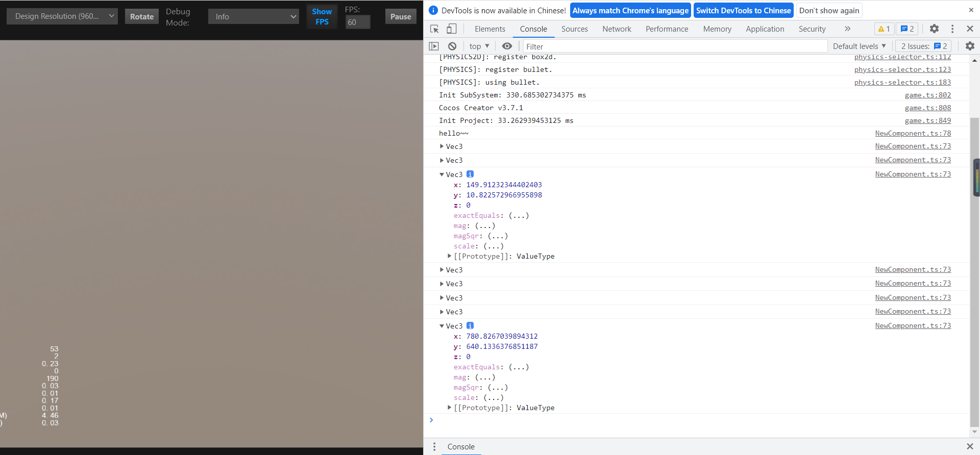Click the Cocos Creator v3.7.1 log line
Image resolution: width=980 pixels, height=455 pixels.
pos(481,108)
